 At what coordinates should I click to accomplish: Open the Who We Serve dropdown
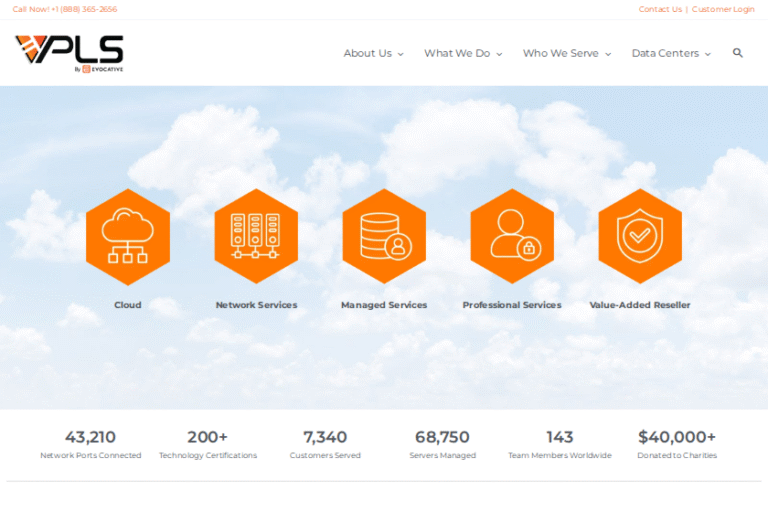[x=566, y=54]
